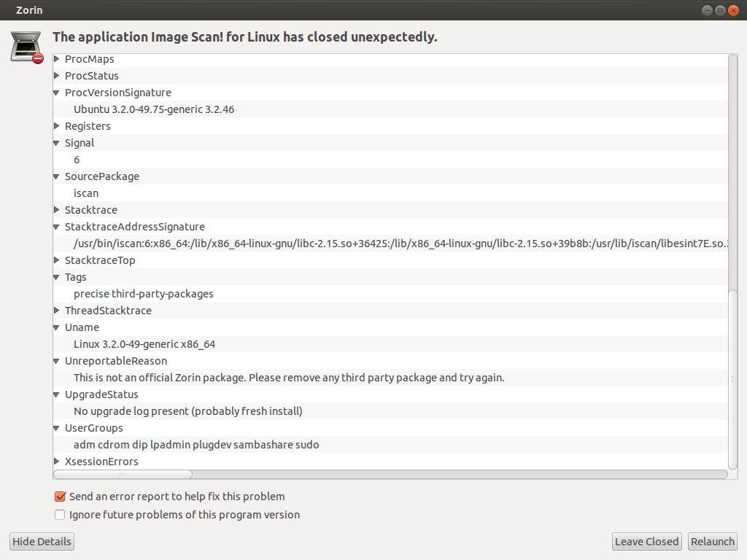The height and width of the screenshot is (560, 747).
Task: Enable Ignore future problems checkbox
Action: 61,515
